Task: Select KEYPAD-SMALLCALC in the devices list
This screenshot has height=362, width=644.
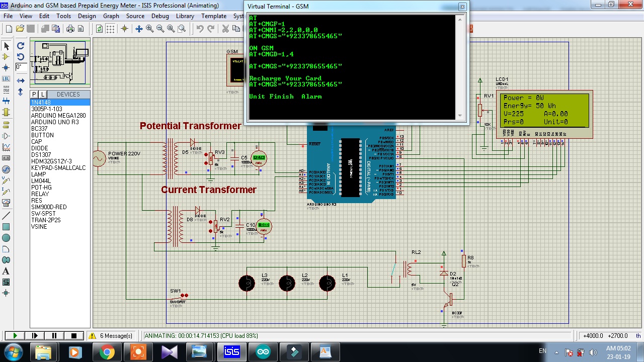Action: (60, 168)
